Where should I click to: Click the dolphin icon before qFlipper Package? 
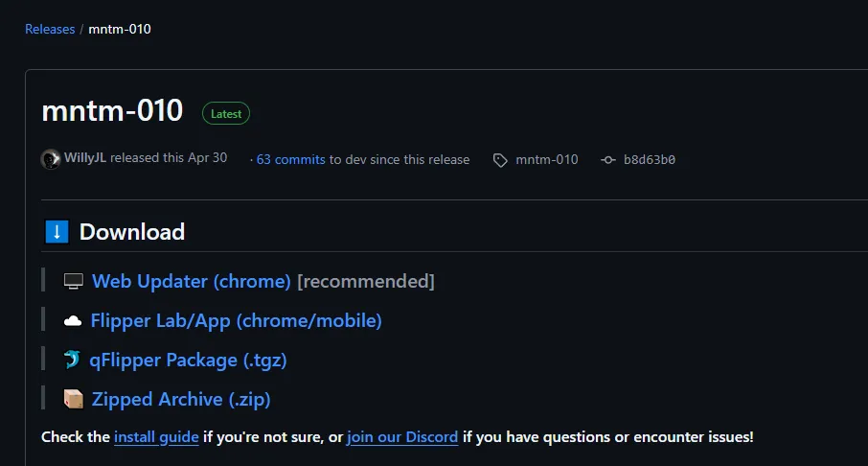pos(73,361)
